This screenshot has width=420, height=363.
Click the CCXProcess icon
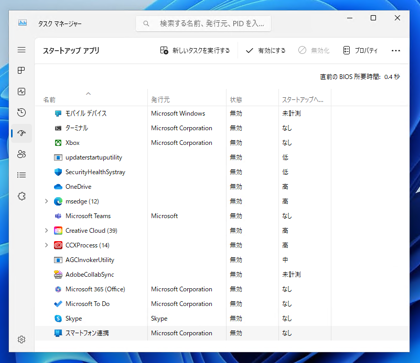click(x=58, y=245)
